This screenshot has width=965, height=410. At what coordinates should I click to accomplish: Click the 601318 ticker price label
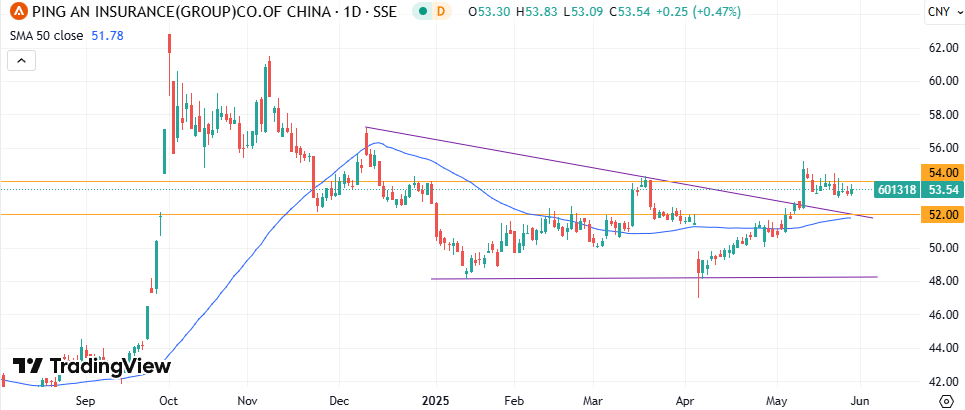(x=896, y=191)
